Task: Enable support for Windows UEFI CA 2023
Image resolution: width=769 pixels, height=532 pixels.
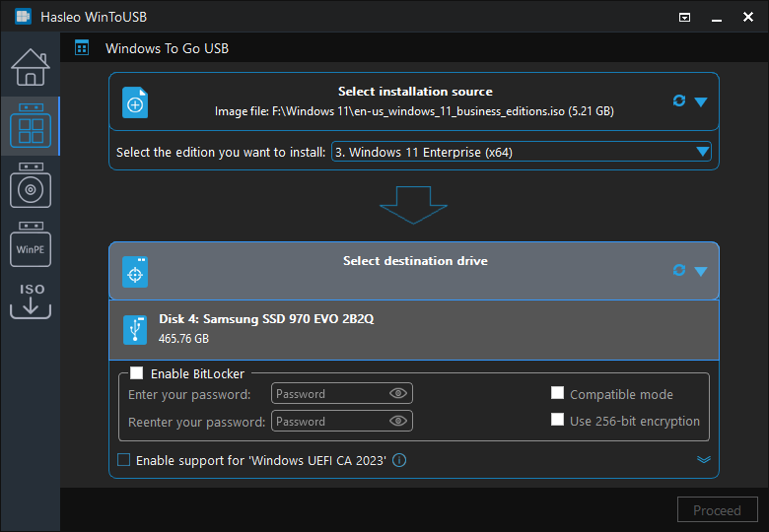Action: click(123, 460)
